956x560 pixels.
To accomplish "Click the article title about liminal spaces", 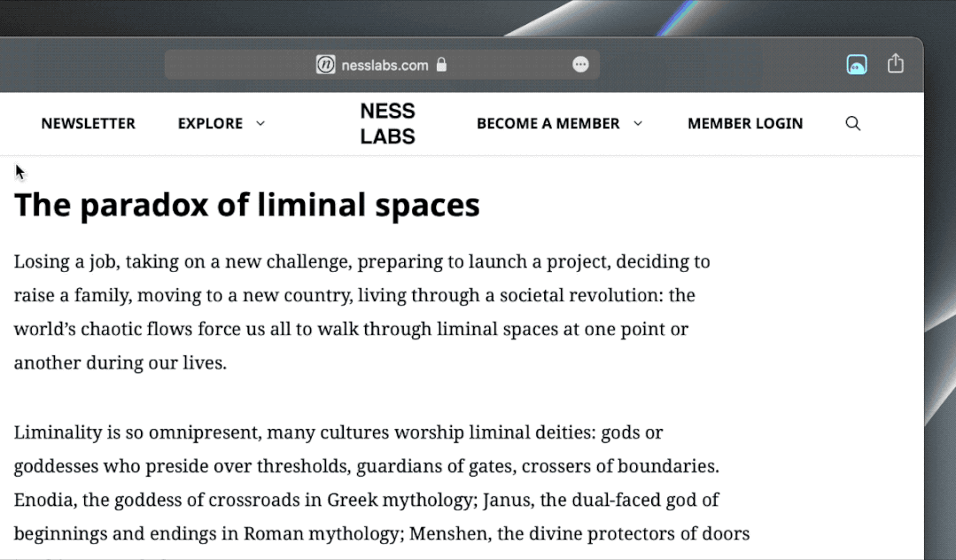I will pos(246,205).
